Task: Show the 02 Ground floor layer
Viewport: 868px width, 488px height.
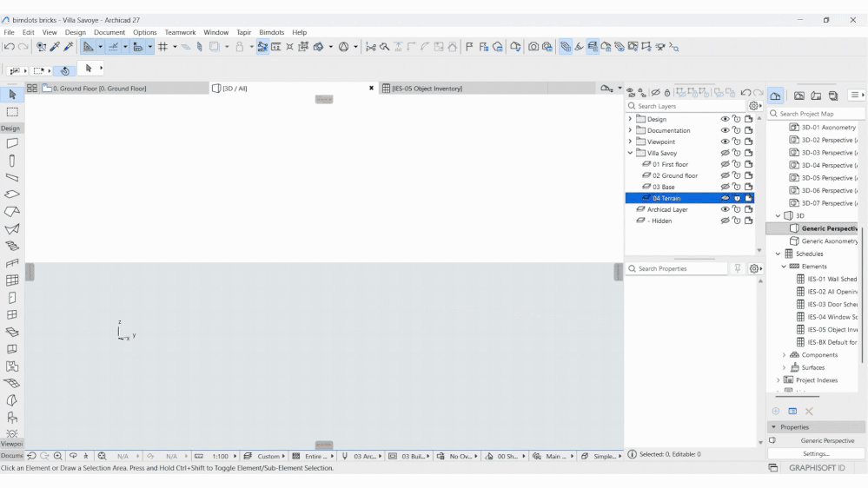Action: point(725,175)
